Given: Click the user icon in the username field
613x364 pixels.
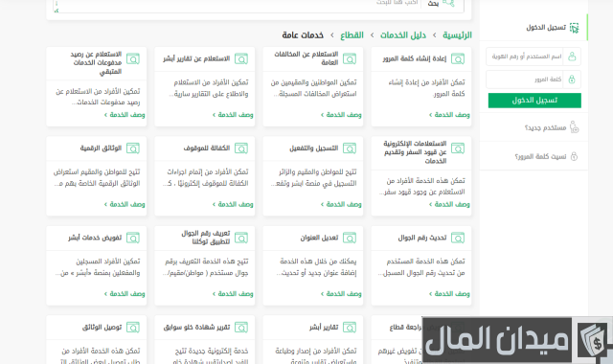Looking at the screenshot, I should pos(572,57).
